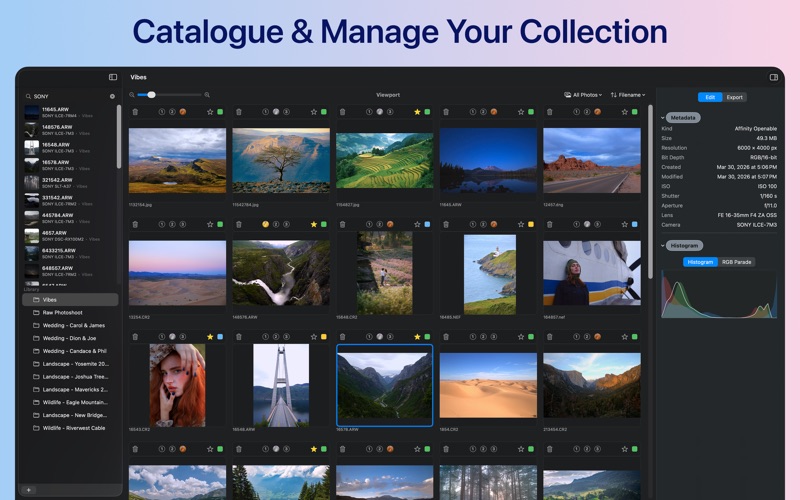Set rating 2 on 11542784.jpg
The height and width of the screenshot is (500, 800).
[276, 112]
